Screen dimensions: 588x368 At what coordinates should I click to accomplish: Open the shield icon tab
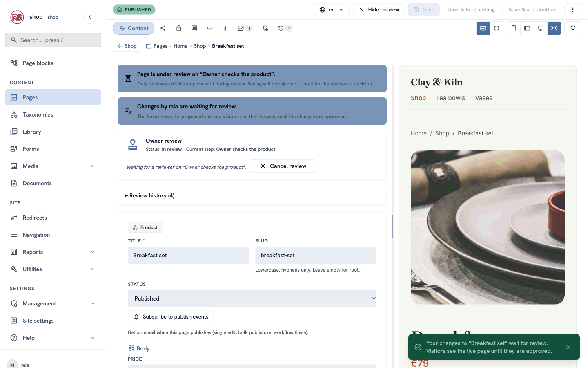265,28
